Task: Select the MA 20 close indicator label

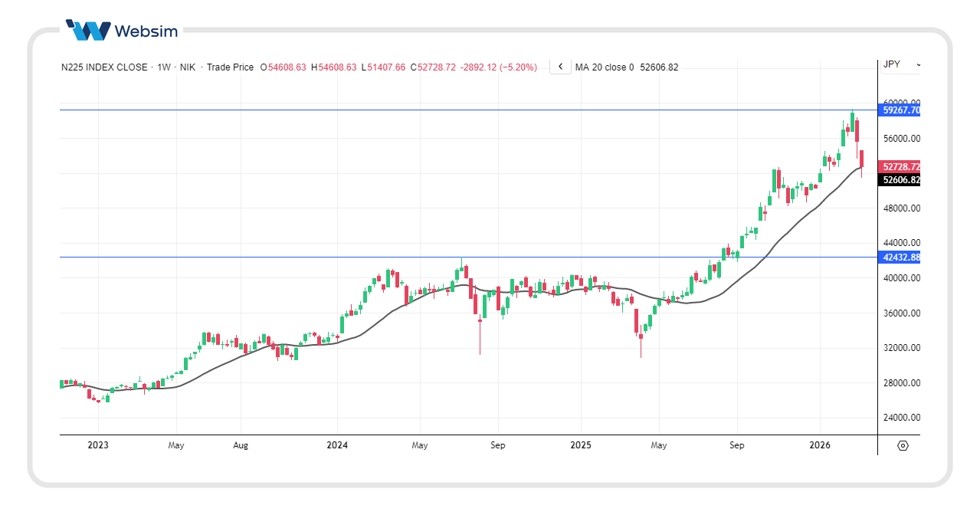Action: pyautogui.click(x=605, y=67)
